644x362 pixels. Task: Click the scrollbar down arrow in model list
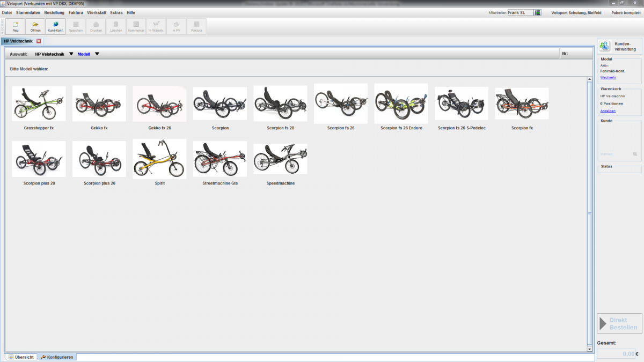click(x=590, y=349)
